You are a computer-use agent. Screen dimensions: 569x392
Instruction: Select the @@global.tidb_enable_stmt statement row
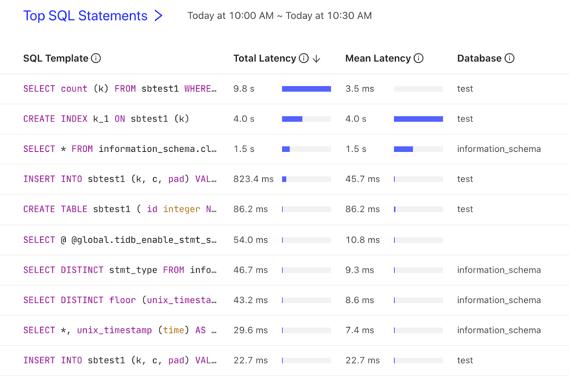point(119,240)
